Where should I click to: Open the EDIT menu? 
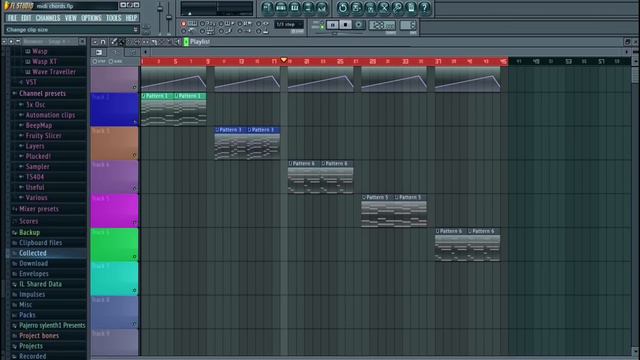click(x=26, y=18)
